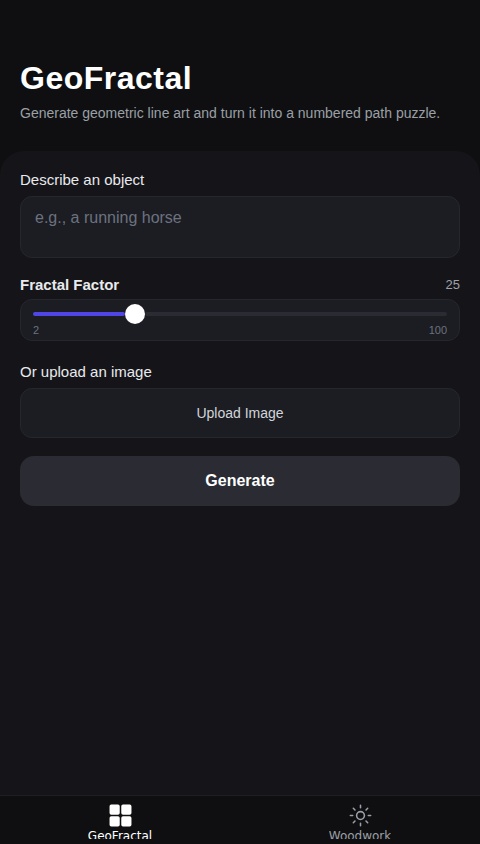480x844 pixels.
Task: Click the purple filled portion of the slider
Action: (x=79, y=314)
